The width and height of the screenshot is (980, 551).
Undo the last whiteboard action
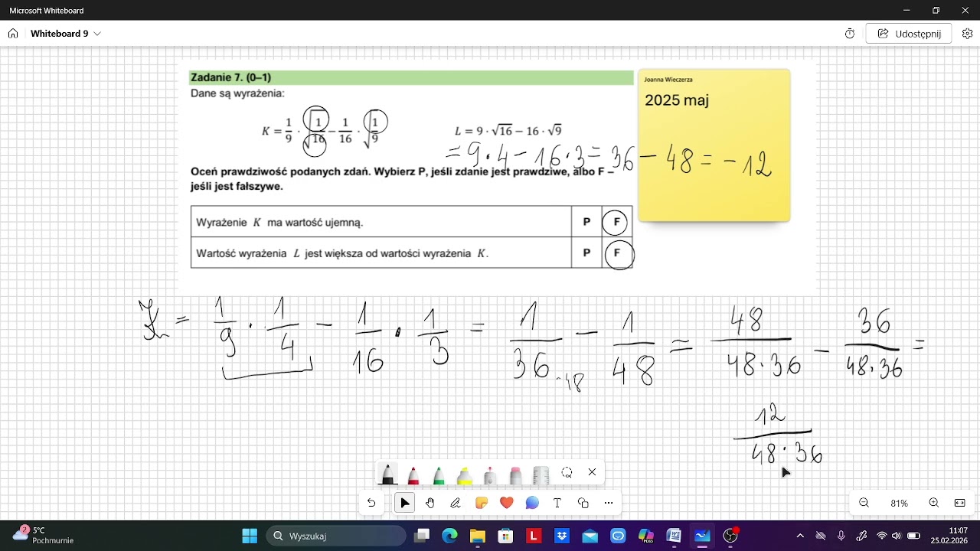(371, 503)
